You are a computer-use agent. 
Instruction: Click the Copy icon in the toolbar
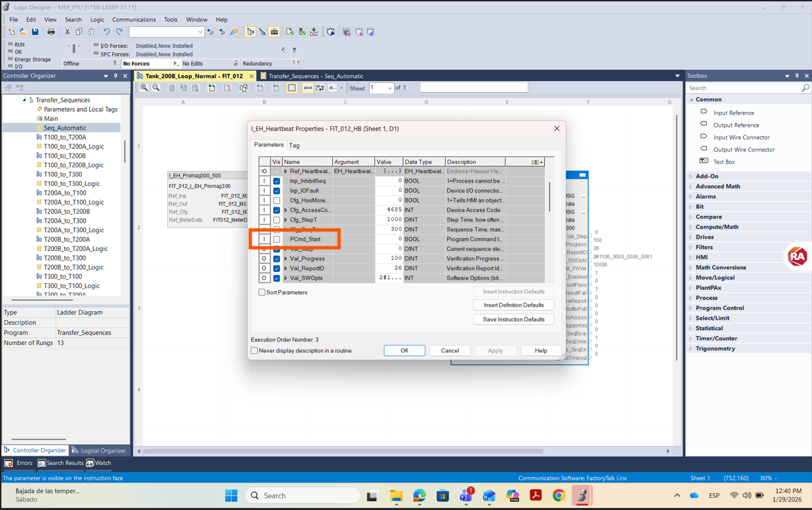pos(79,32)
